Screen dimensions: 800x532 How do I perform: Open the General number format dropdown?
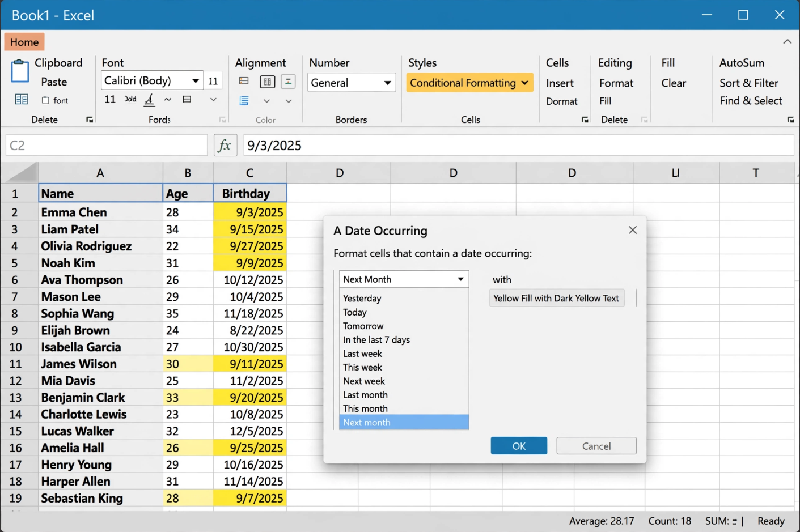tap(387, 83)
